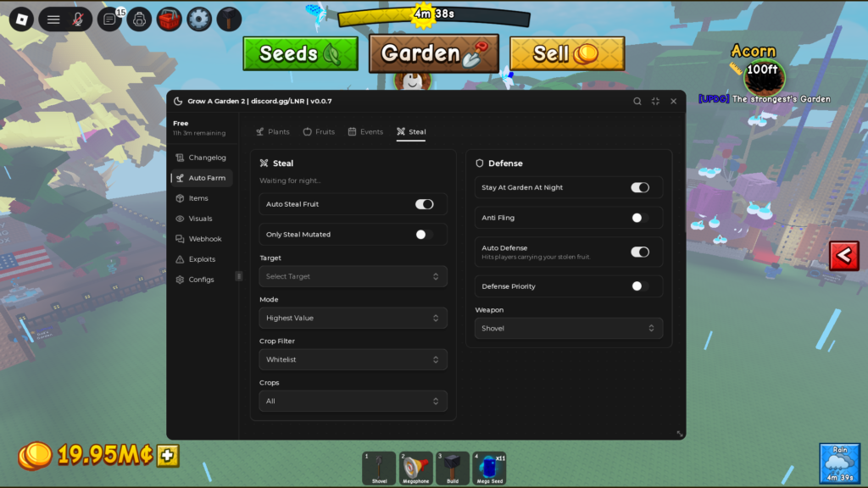Click the brown Garden button
Screen dimensions: 868x488
(x=434, y=53)
